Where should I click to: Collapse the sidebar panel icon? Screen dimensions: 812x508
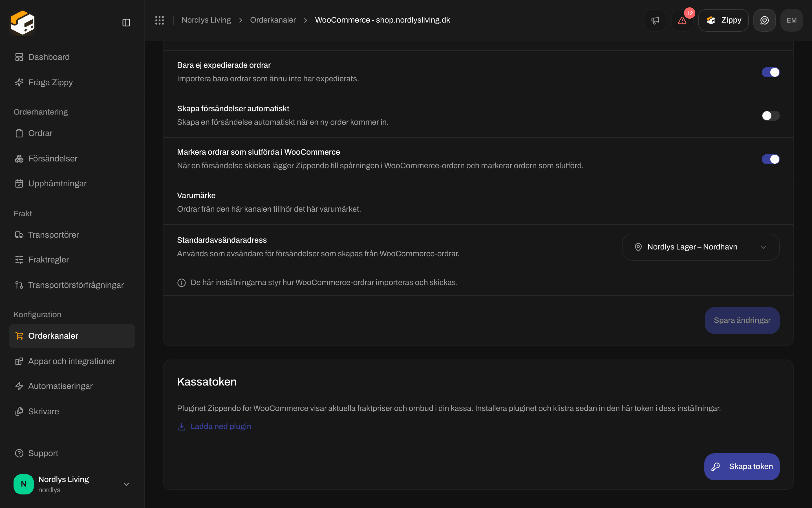(x=126, y=23)
